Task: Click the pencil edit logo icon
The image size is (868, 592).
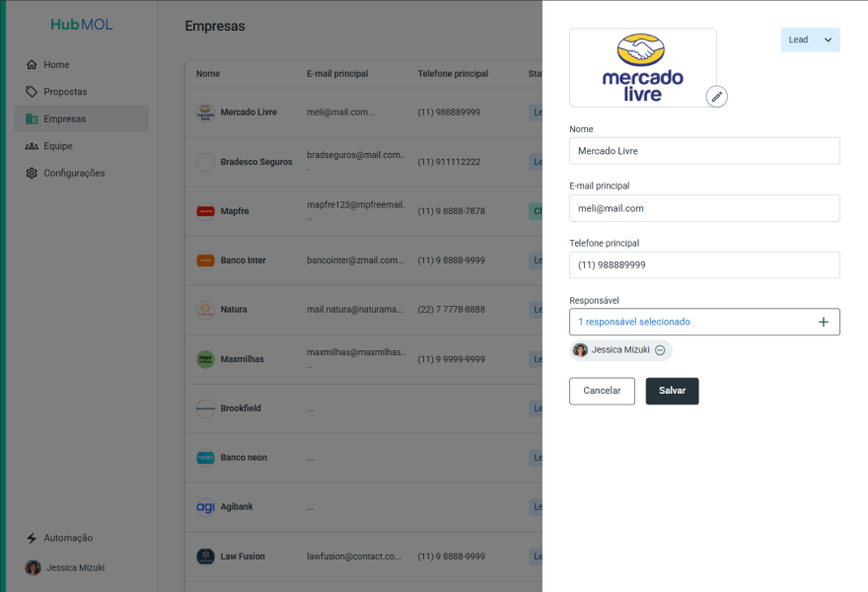Action: pos(716,97)
